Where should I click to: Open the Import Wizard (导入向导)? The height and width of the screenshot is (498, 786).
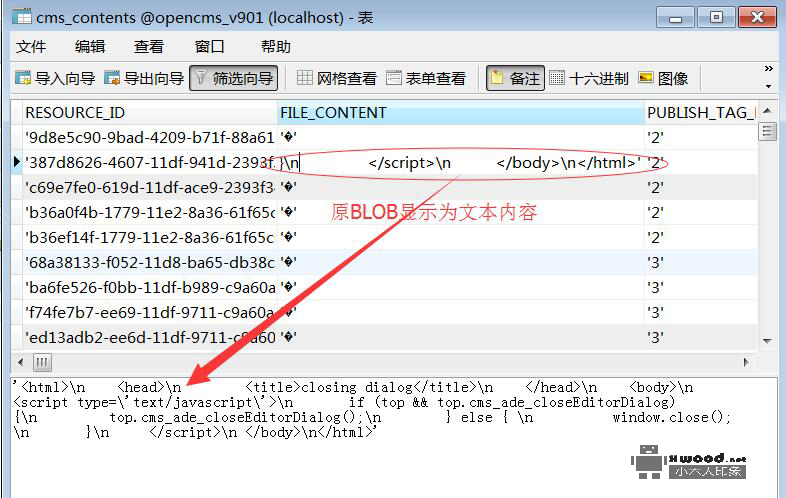[55, 78]
